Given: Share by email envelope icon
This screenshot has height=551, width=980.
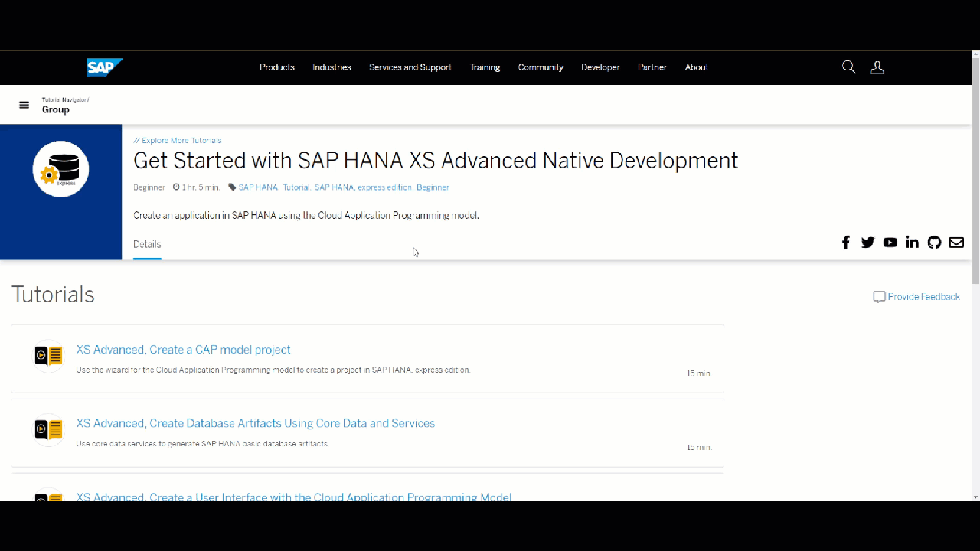Looking at the screenshot, I should pyautogui.click(x=956, y=243).
